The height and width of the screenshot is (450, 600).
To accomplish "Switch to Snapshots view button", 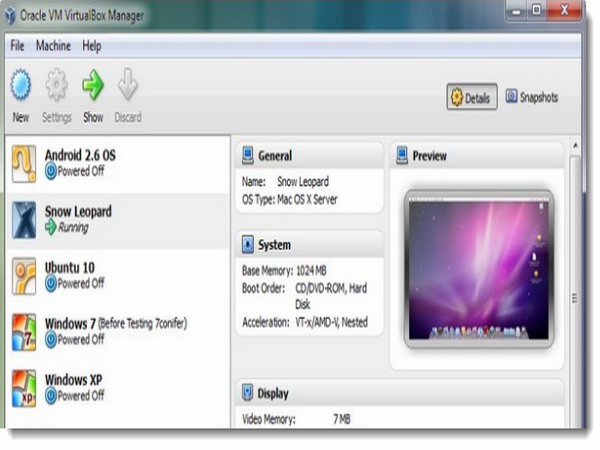I will pos(532,97).
